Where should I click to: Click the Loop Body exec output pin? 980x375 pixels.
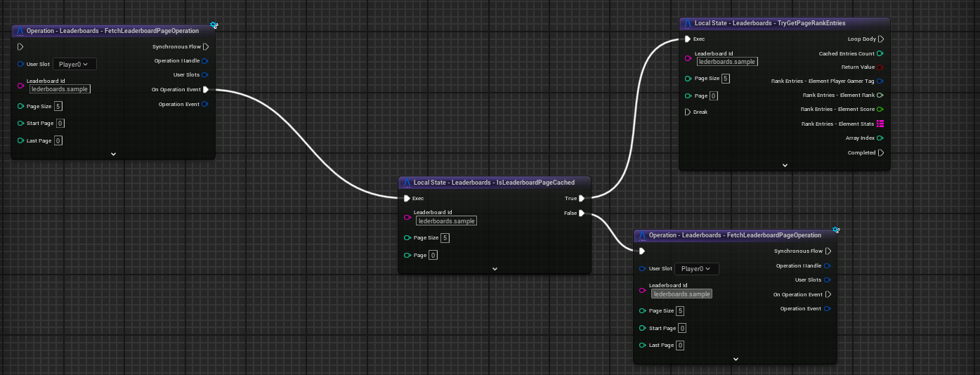(881, 39)
